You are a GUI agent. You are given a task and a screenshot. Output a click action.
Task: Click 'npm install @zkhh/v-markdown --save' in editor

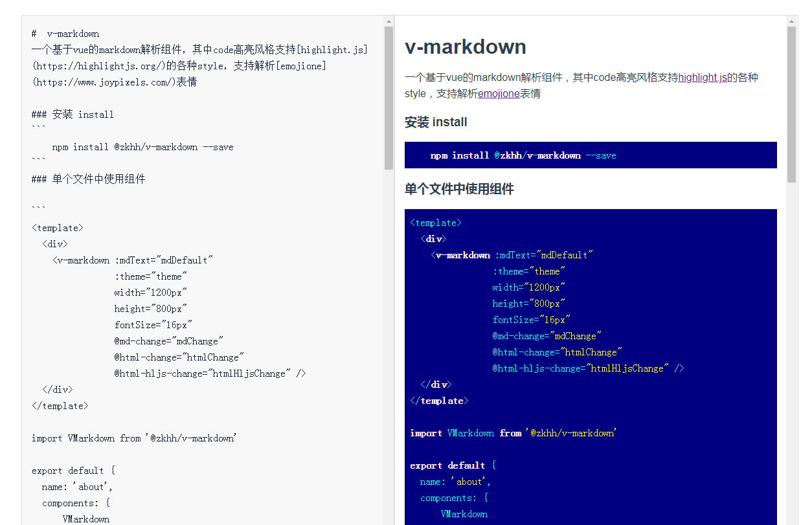point(142,147)
